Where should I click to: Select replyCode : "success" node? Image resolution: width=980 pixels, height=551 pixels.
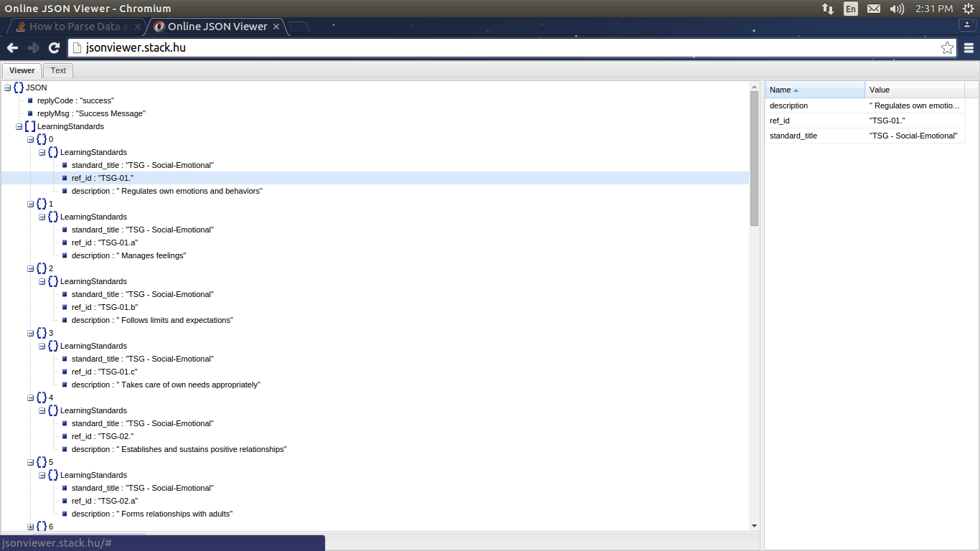[x=75, y=100]
